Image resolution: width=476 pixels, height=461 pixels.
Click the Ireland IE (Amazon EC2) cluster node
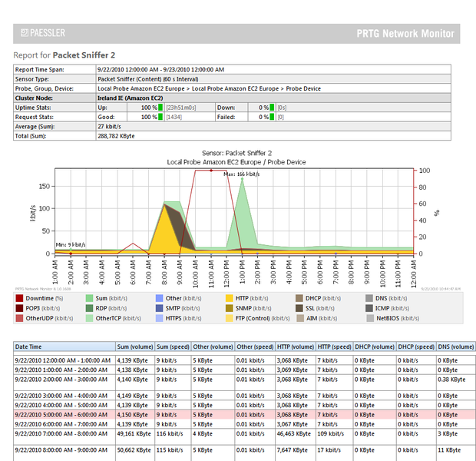tap(131, 98)
